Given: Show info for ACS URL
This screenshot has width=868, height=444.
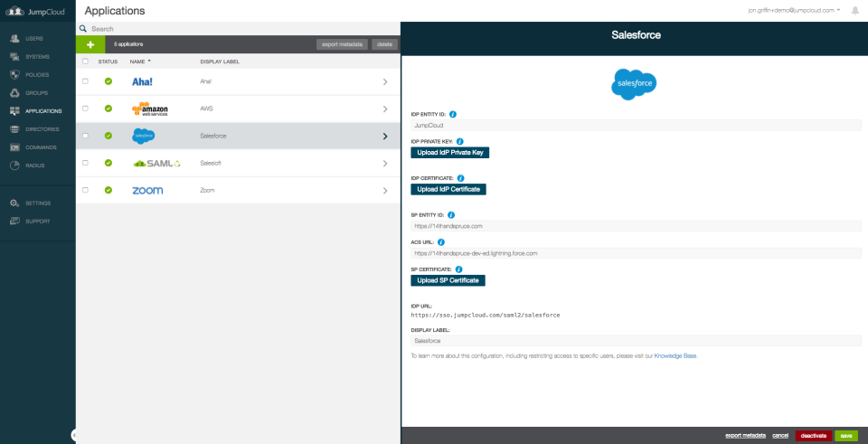Looking at the screenshot, I should (x=441, y=242).
